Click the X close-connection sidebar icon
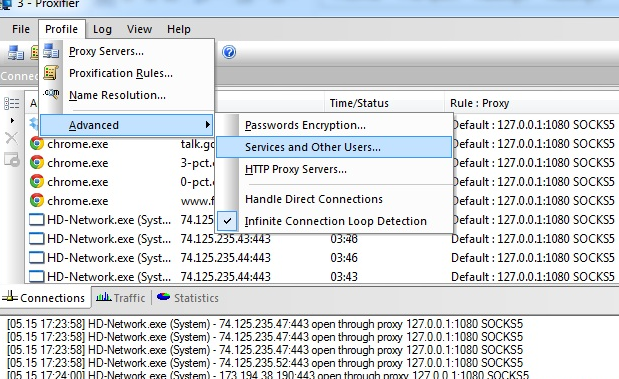619x379 pixels. (11, 138)
